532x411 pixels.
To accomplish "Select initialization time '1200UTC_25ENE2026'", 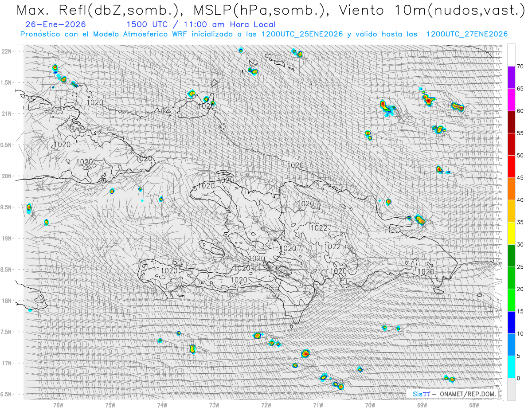I will [x=302, y=34].
